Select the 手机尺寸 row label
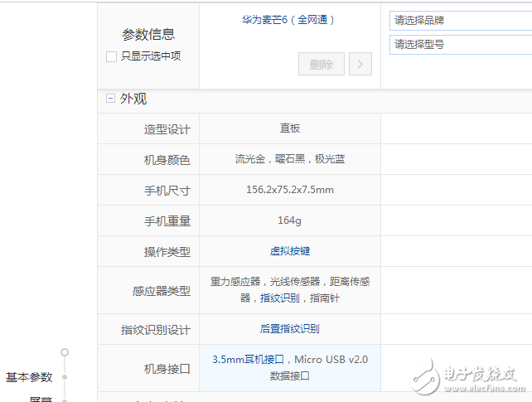The image size is (532, 402). coord(167,191)
